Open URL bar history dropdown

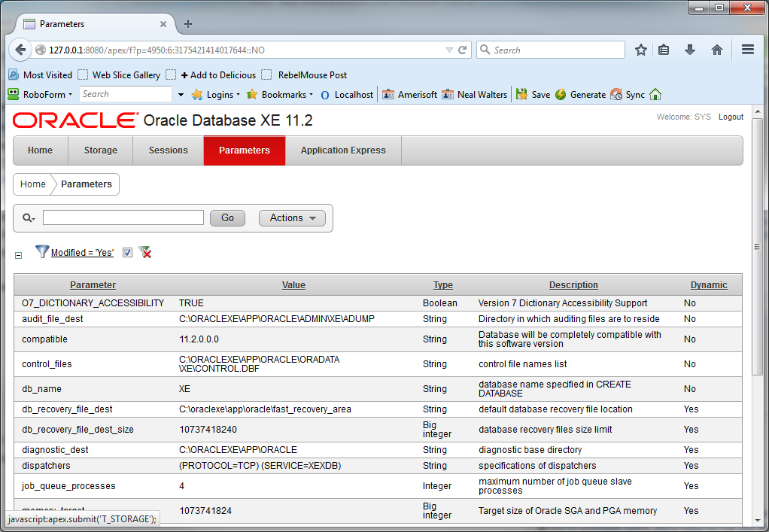(x=449, y=50)
